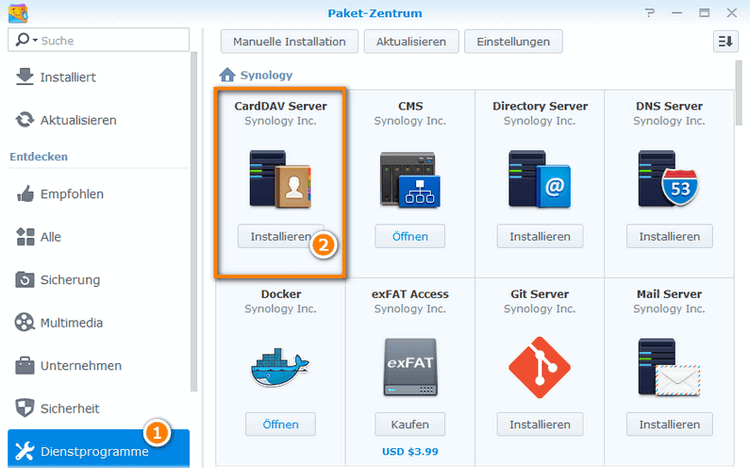Click the package list vertical scrollbar
The height and width of the screenshot is (468, 750).
739,93
